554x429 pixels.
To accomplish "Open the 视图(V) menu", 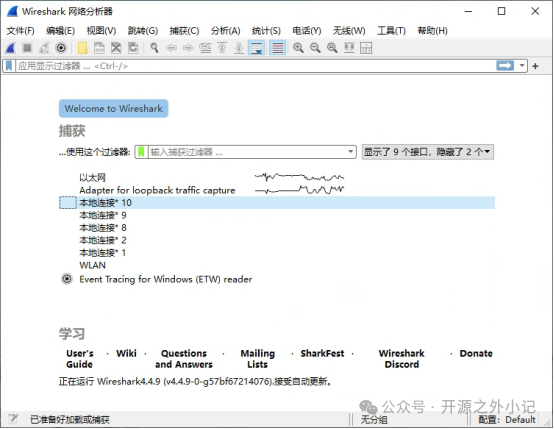I will tap(101, 31).
